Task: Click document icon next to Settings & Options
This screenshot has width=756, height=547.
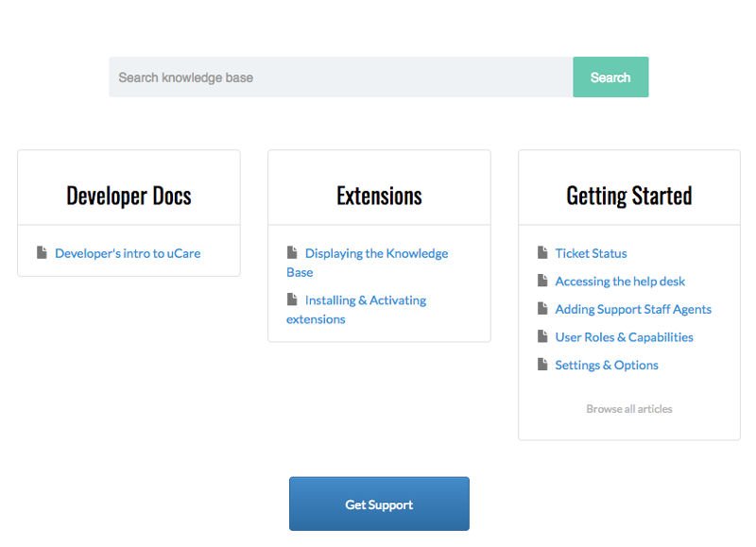Action: pos(542,364)
